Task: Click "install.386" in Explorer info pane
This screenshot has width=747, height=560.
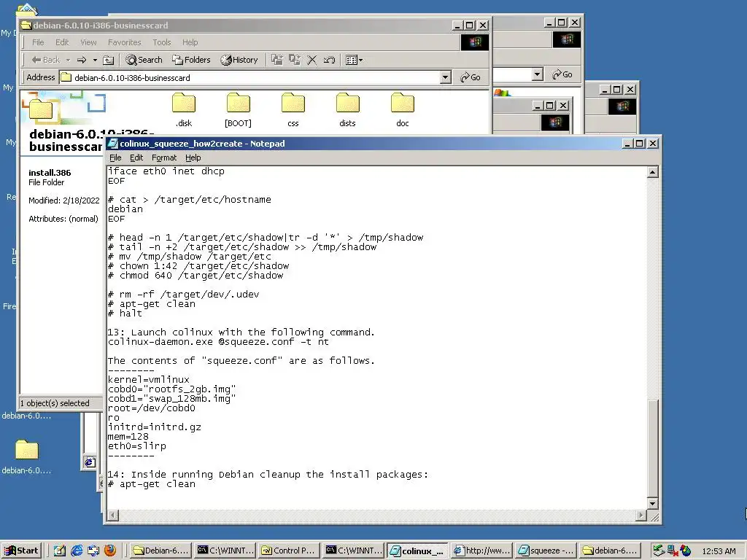Action: coord(50,173)
